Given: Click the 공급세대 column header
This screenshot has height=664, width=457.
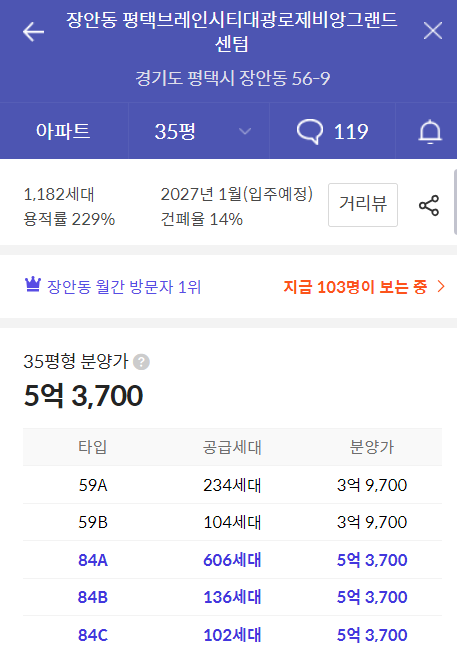Looking at the screenshot, I should pos(232,447).
